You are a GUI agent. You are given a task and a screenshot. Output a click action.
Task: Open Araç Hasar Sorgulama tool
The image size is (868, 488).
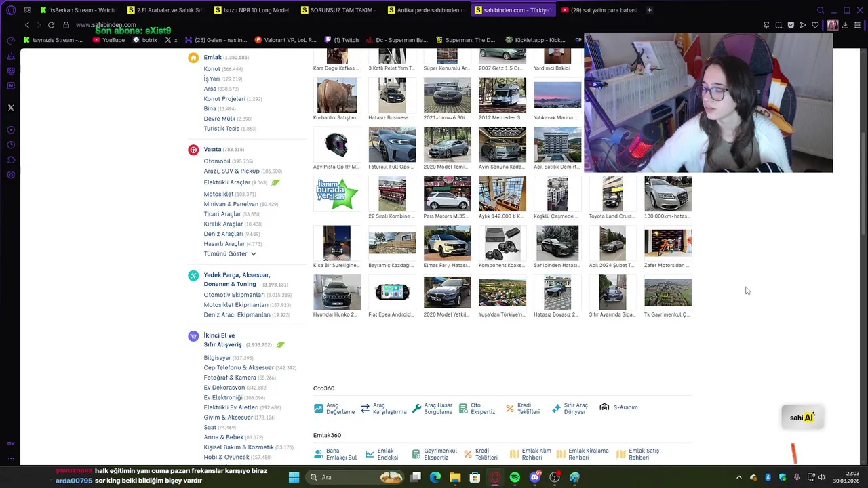(x=432, y=409)
